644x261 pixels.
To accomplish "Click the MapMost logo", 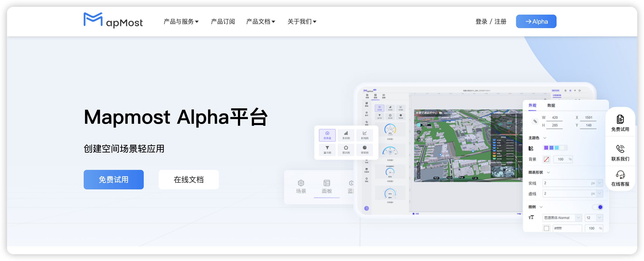I will (113, 20).
